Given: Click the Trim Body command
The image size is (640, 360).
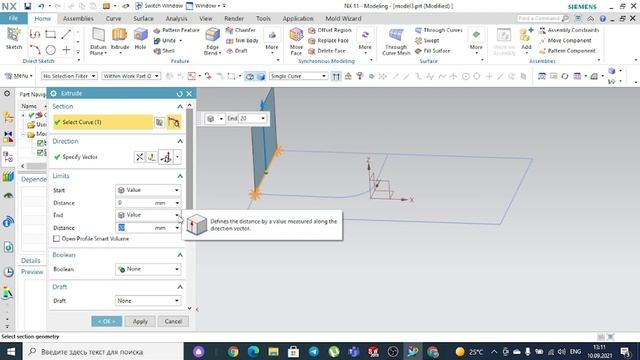Looking at the screenshot, I should [x=242, y=40].
